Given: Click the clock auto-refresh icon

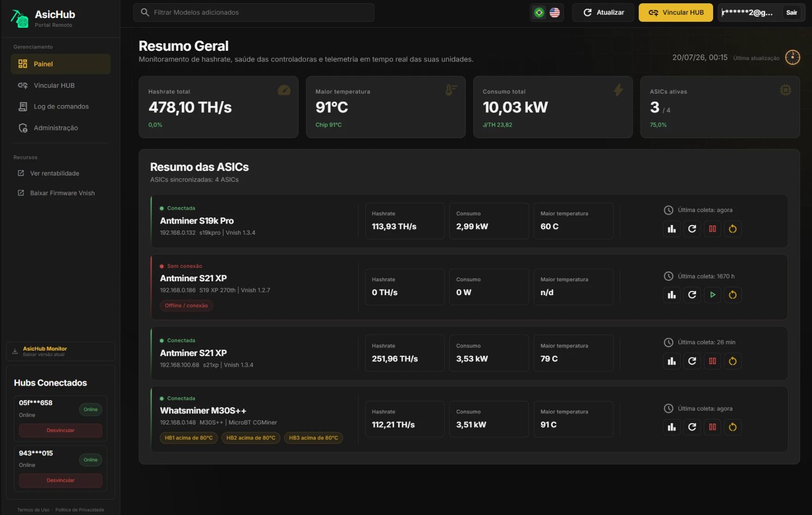Looking at the screenshot, I should point(793,57).
